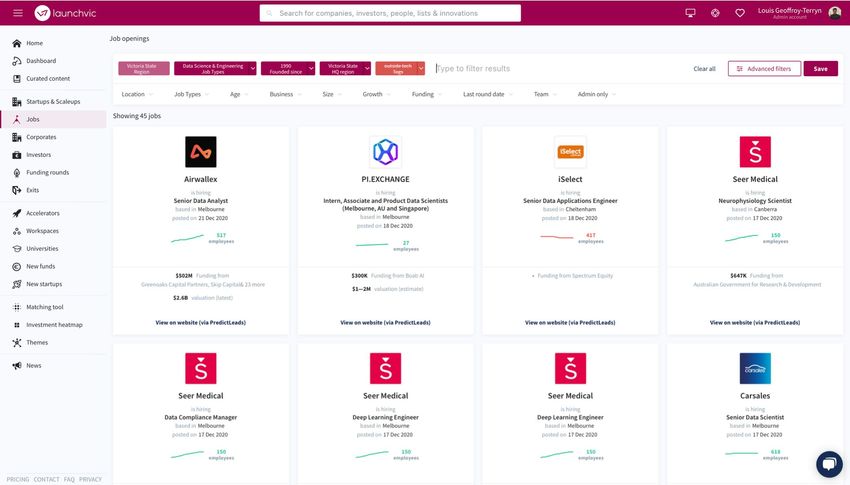Open Advanced filters
Viewport: 850px width, 485px height.
[764, 69]
